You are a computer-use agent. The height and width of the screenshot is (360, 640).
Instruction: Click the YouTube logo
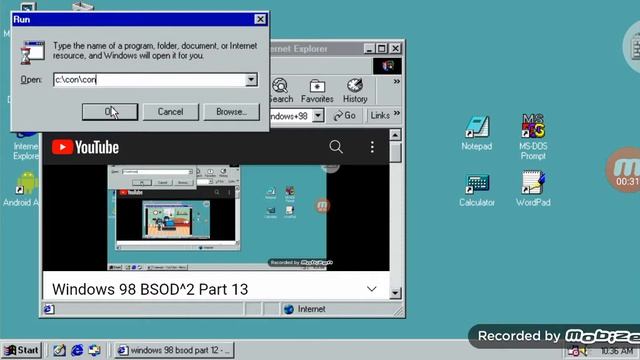pos(85,147)
